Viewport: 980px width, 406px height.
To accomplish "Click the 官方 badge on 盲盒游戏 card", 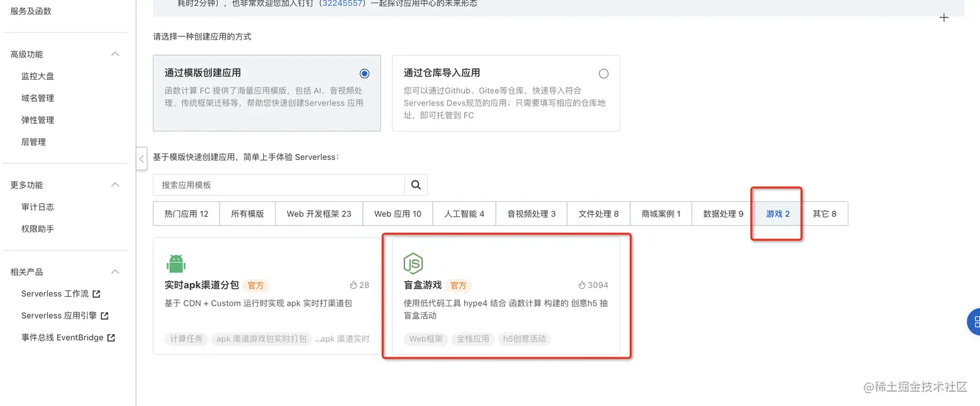I will [458, 286].
